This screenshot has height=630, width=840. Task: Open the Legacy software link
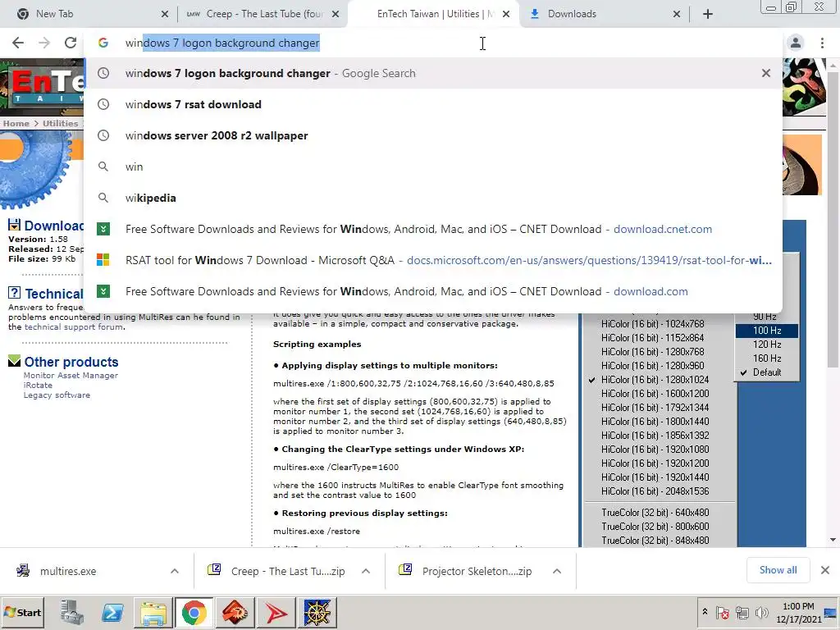pyautogui.click(x=57, y=395)
